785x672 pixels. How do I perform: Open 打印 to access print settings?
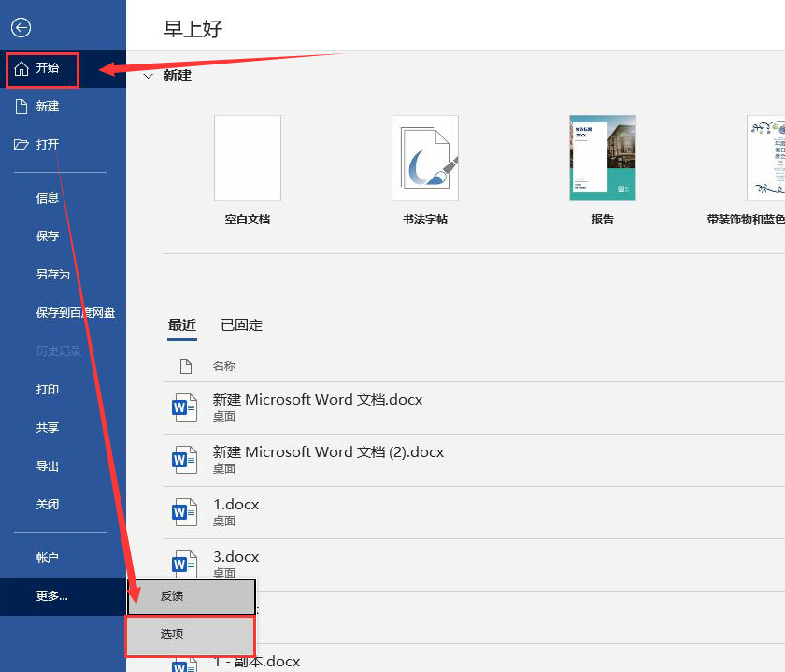coord(47,389)
